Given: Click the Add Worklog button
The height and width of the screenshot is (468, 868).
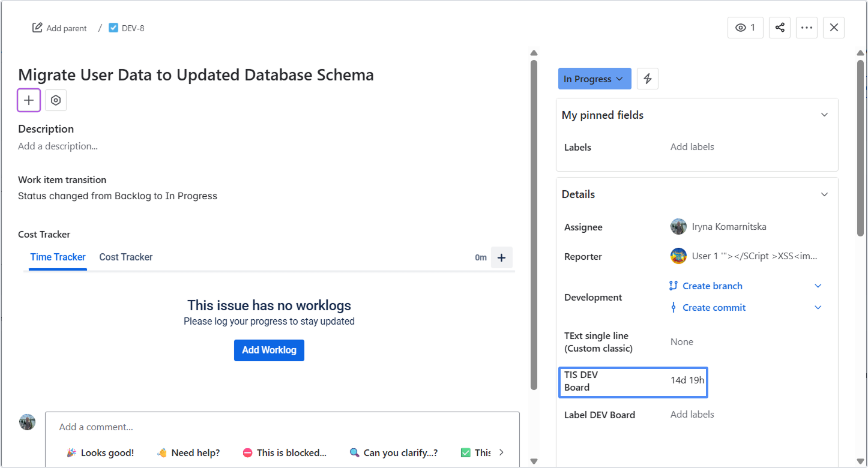Looking at the screenshot, I should [x=269, y=350].
